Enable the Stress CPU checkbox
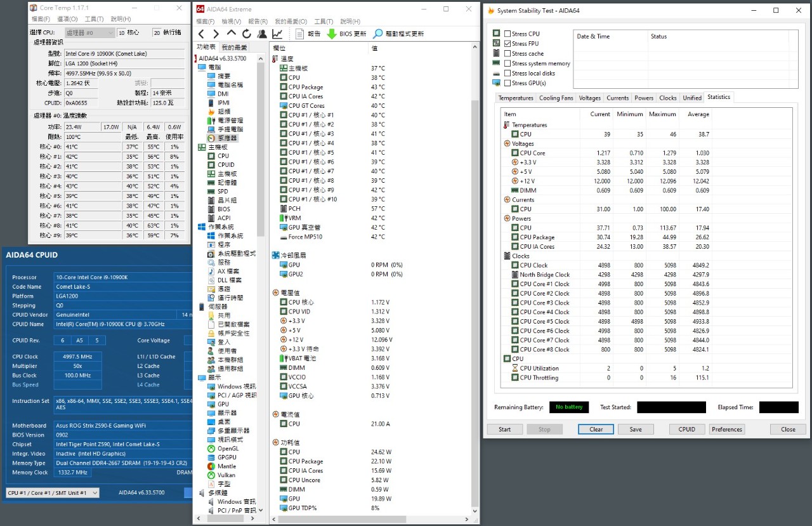 pyautogui.click(x=507, y=34)
